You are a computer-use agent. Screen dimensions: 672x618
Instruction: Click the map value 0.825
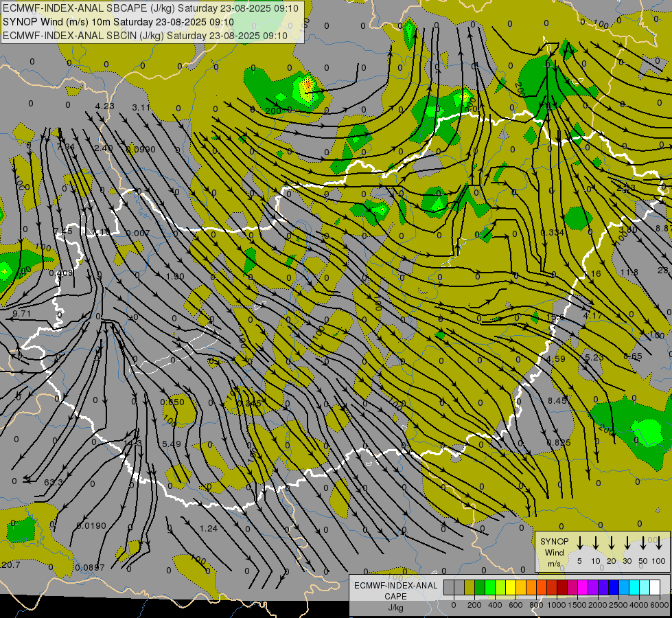559,442
